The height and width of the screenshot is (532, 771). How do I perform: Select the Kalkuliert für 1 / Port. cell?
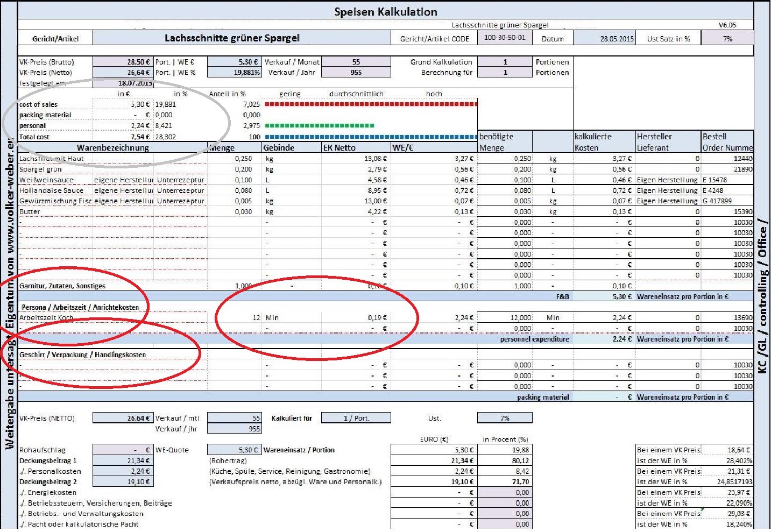(x=356, y=418)
